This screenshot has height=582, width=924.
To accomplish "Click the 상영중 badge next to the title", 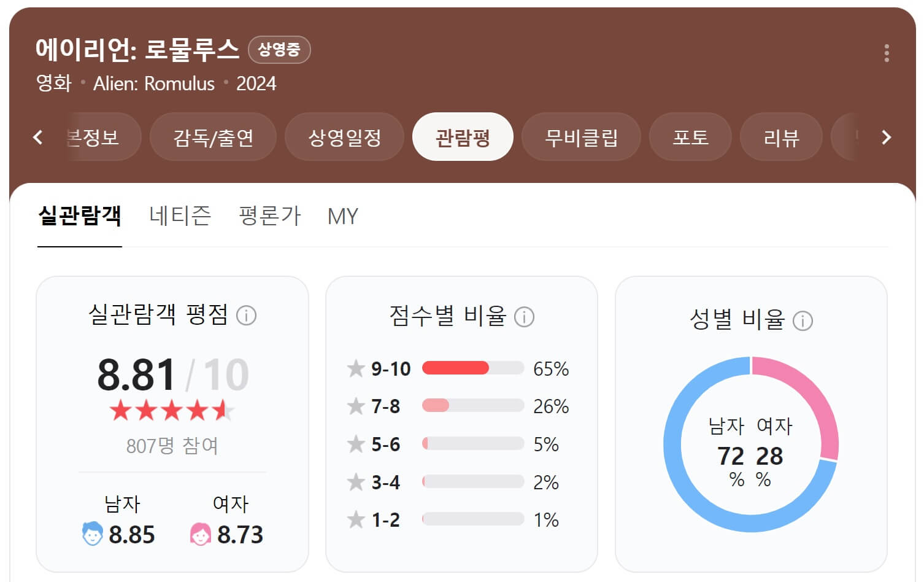I will click(279, 50).
